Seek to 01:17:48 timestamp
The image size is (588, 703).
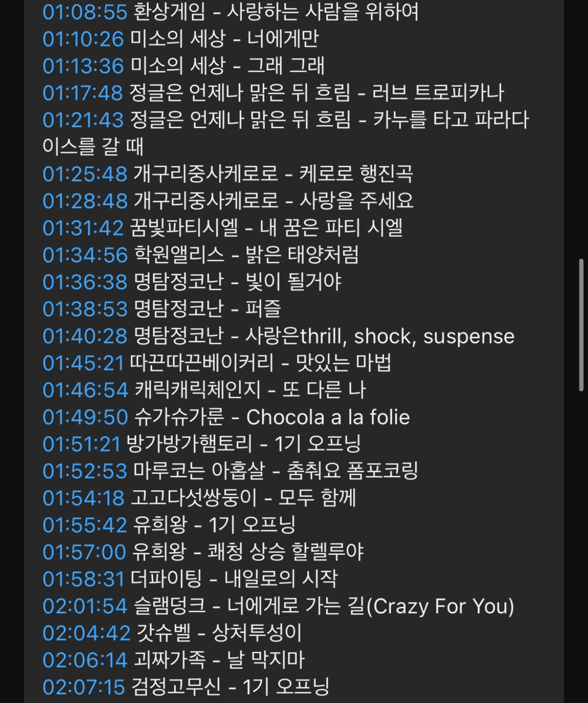coord(83,92)
